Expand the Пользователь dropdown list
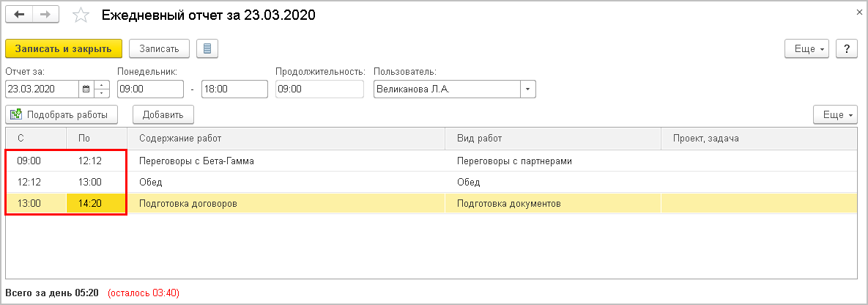 [x=528, y=89]
